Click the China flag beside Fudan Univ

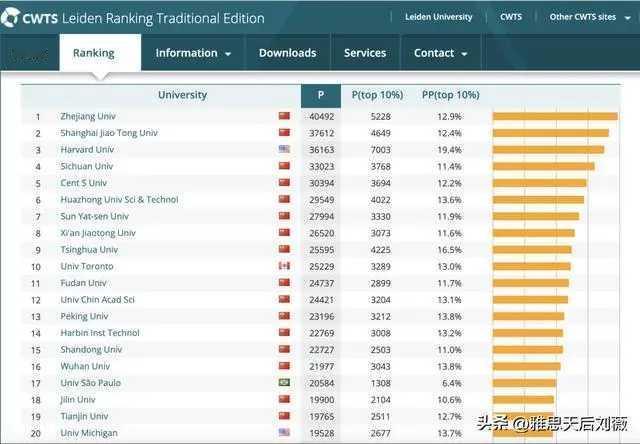[284, 282]
